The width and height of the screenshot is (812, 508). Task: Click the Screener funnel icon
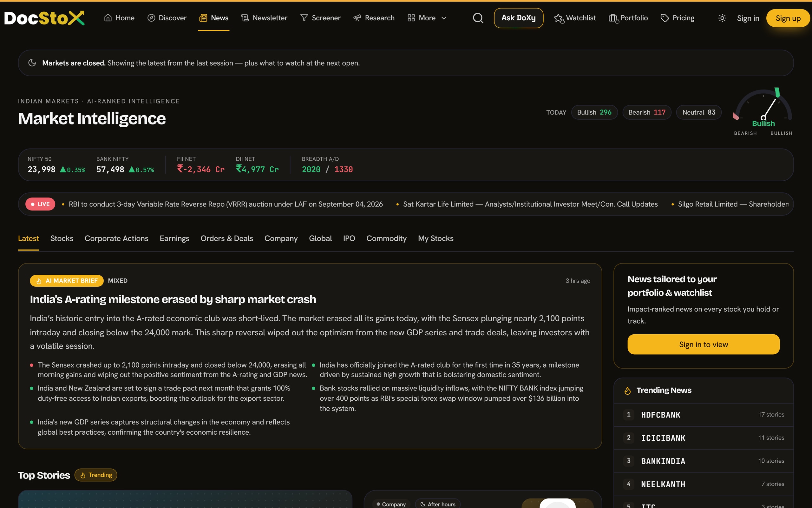[x=304, y=18]
